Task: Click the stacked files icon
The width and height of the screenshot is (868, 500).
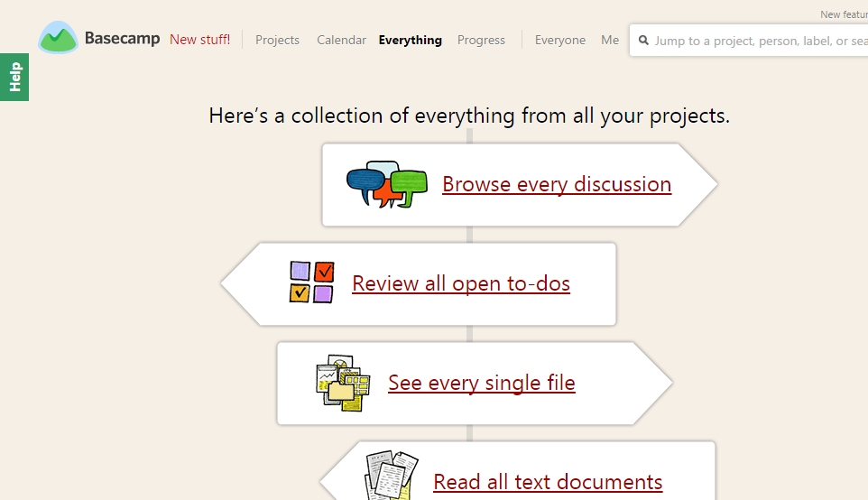Action: (343, 384)
